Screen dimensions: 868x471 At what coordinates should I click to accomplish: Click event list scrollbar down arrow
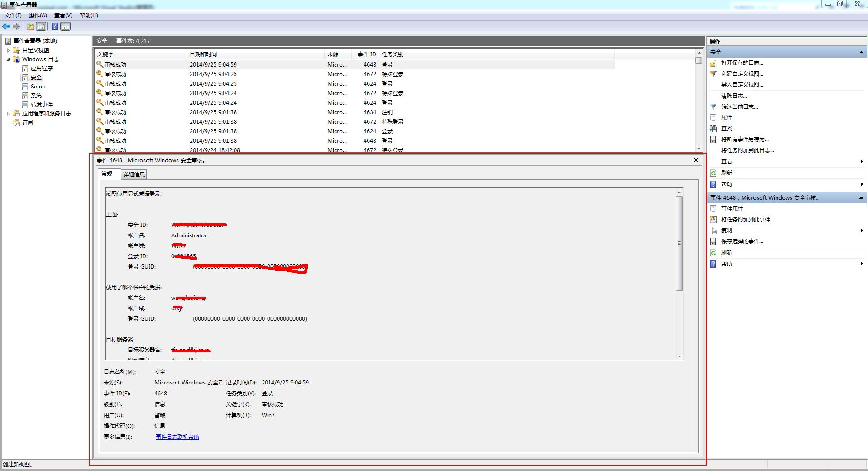(x=699, y=149)
